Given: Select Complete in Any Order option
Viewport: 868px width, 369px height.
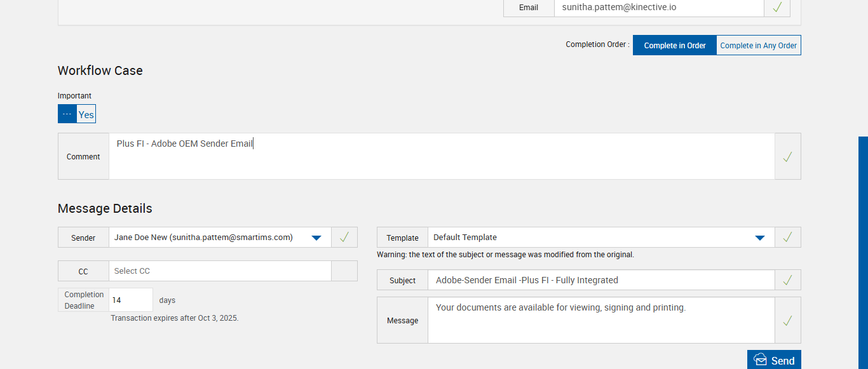Looking at the screenshot, I should (x=758, y=46).
